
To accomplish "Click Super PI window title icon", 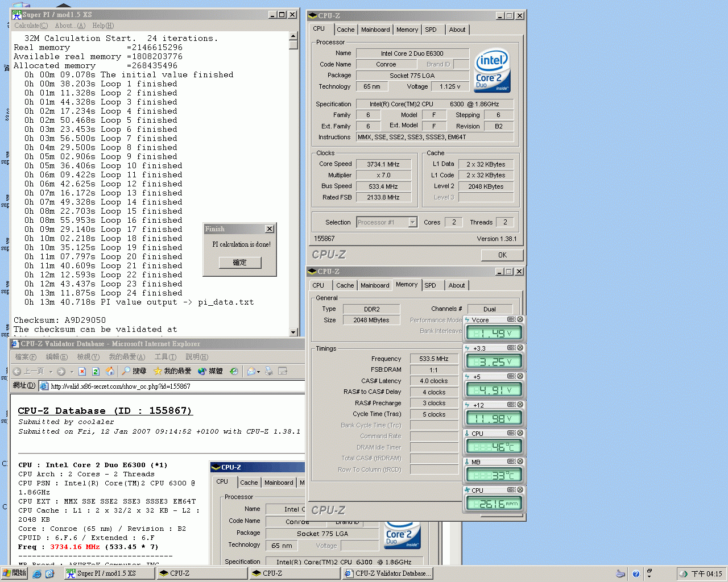I will coord(16,15).
